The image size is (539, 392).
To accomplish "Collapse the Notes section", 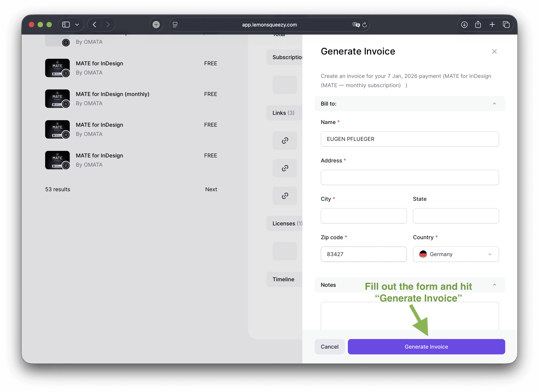I will 494,285.
